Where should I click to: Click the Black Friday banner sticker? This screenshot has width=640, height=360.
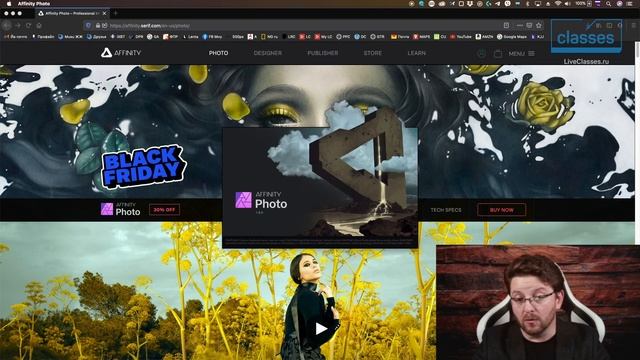click(143, 167)
